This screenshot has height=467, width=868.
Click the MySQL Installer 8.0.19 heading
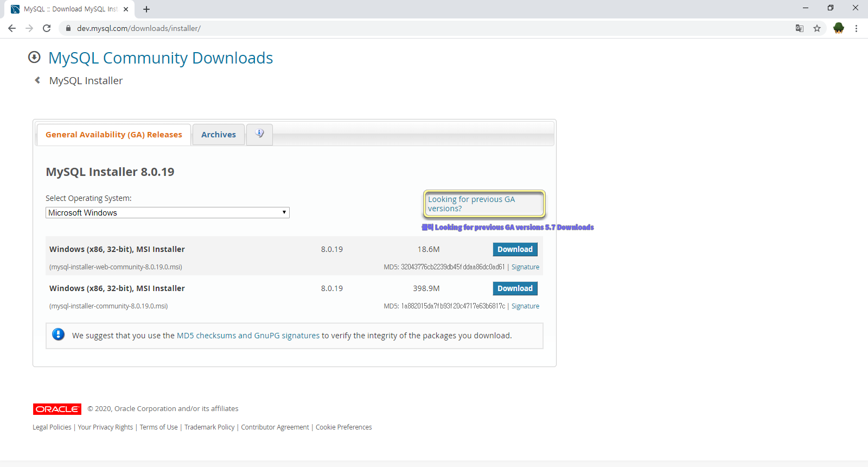(110, 172)
